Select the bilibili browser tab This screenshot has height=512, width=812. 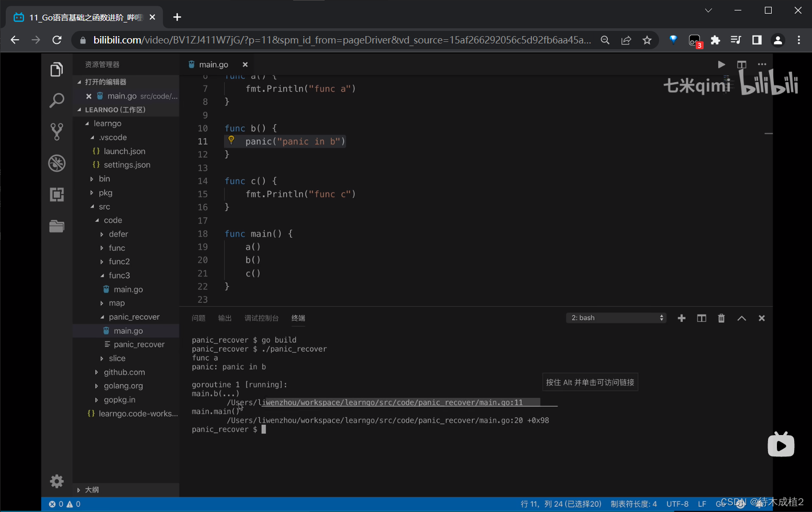click(x=85, y=17)
